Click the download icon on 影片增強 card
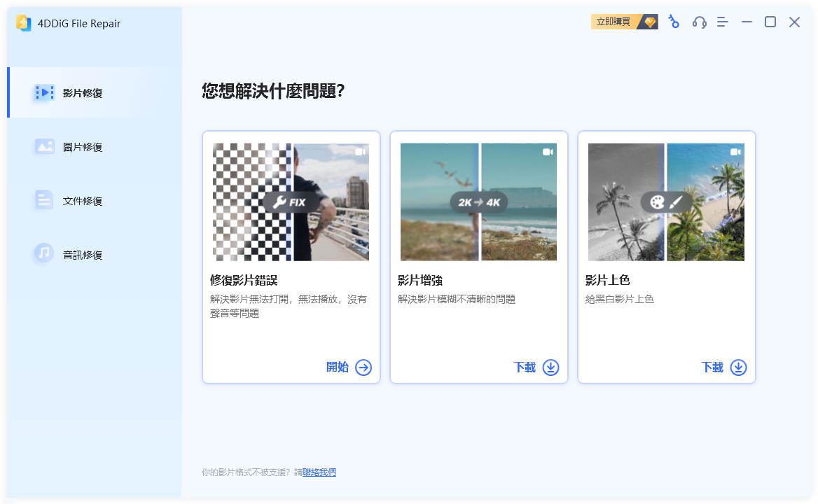The height and width of the screenshot is (504, 818). 550,367
